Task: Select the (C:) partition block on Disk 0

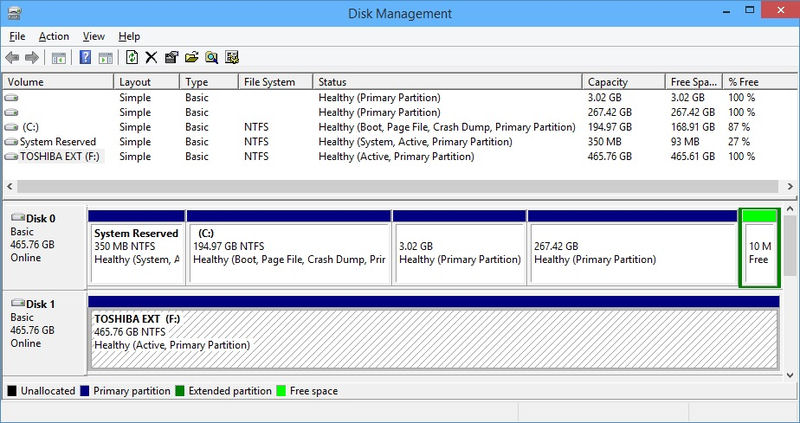Action: point(289,248)
